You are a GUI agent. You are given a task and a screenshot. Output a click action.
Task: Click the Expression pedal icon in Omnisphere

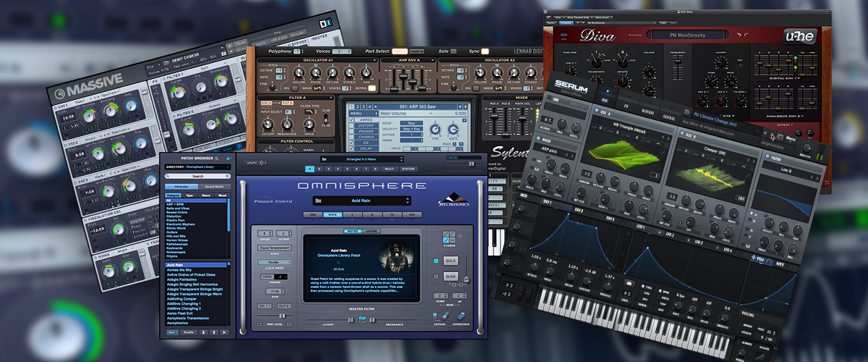tap(461, 316)
